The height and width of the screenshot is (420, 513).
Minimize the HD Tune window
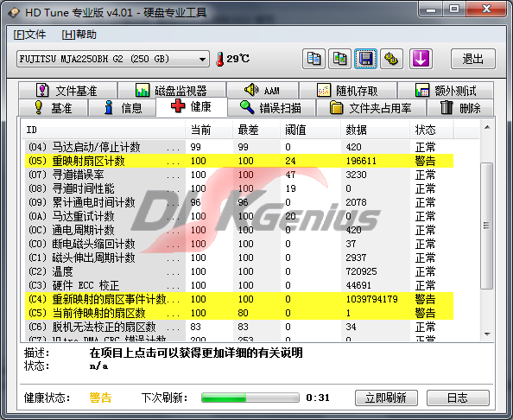(430, 10)
